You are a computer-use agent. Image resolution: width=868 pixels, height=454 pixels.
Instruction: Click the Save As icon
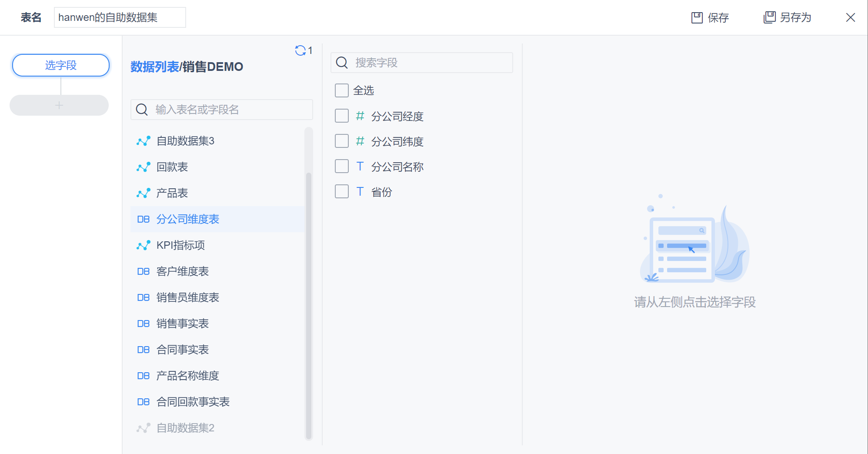tap(769, 17)
